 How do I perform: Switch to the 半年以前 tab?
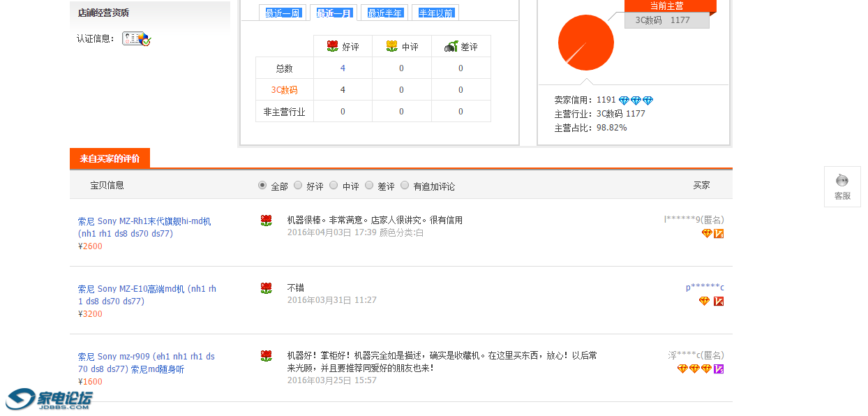coord(435,13)
